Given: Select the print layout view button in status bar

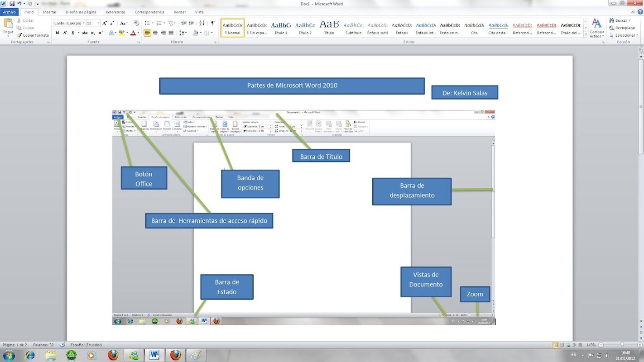Looking at the screenshot, I should coord(556,345).
